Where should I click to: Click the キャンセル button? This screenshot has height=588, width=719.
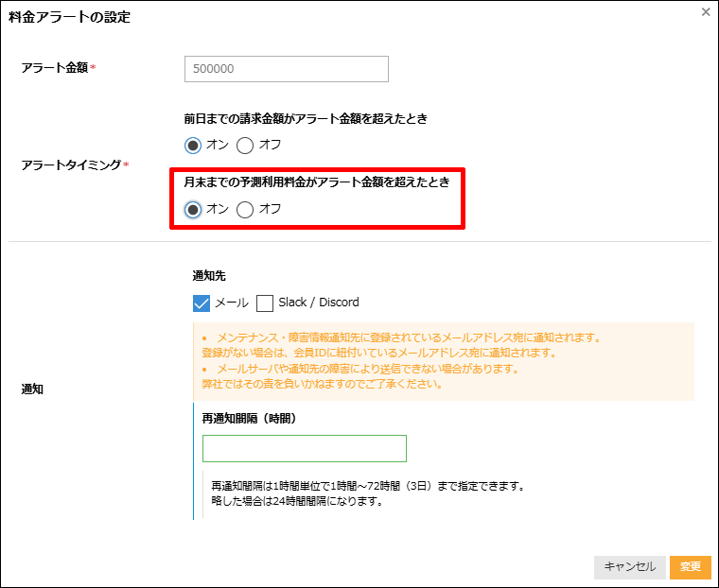[x=629, y=567]
